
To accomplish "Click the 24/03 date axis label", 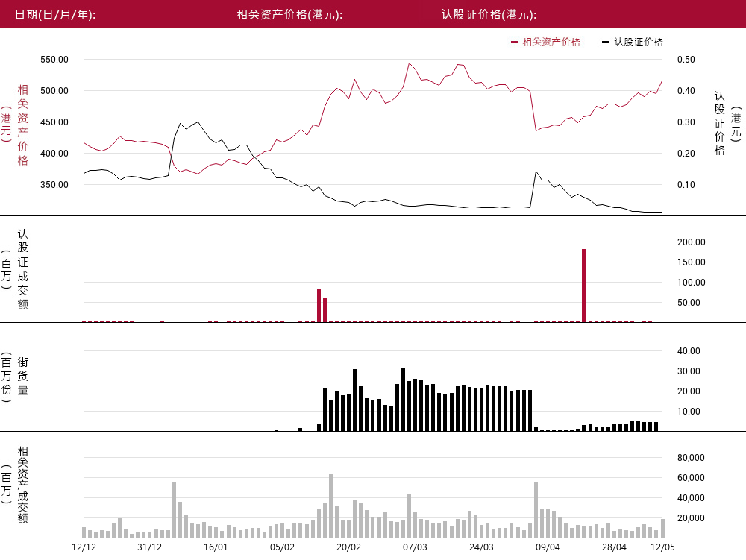I will pos(481,547).
